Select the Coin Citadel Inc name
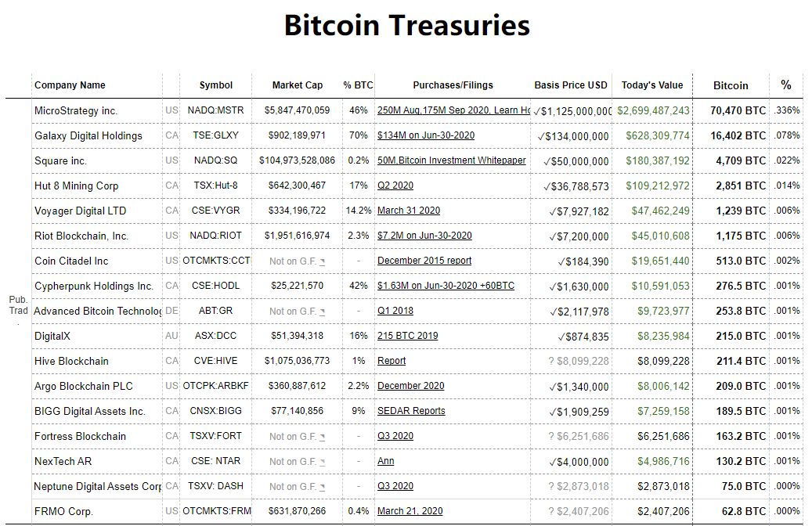This screenshot has height=526, width=812. (71, 261)
